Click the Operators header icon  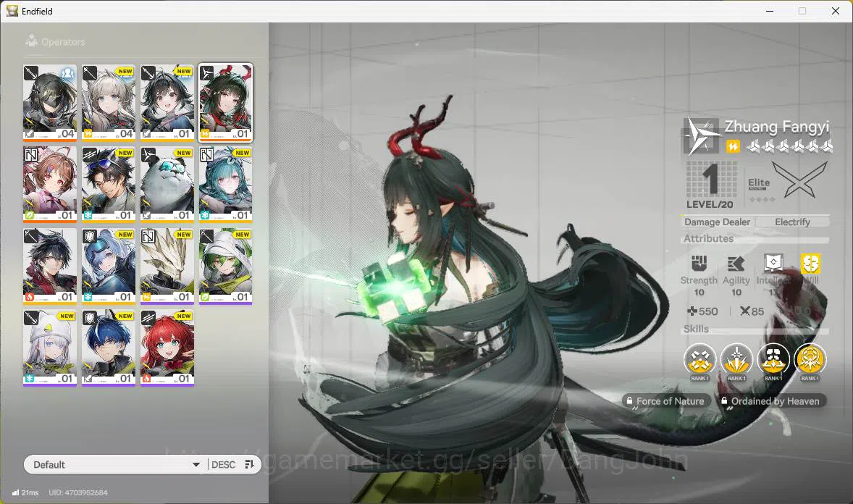[32, 41]
